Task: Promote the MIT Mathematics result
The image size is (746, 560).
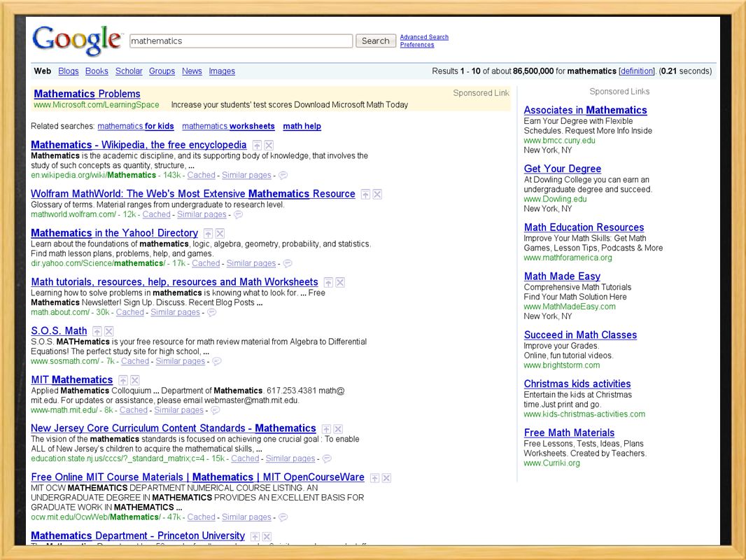Action: click(x=123, y=380)
